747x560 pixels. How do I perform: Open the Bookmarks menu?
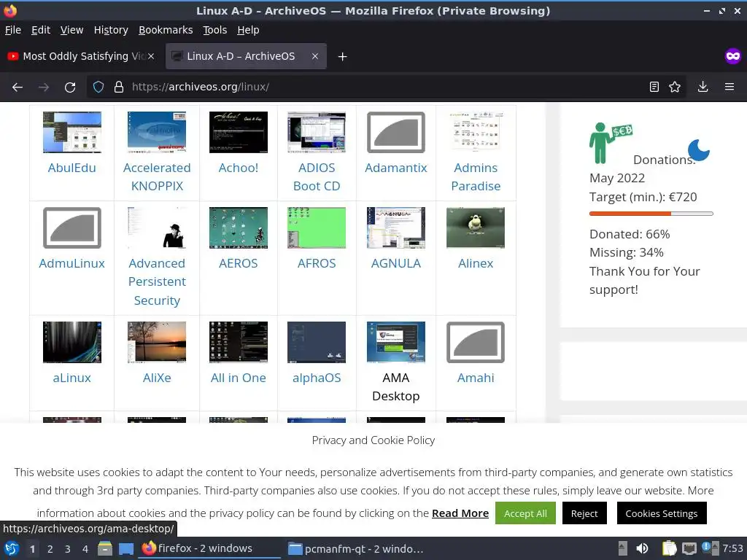click(166, 30)
